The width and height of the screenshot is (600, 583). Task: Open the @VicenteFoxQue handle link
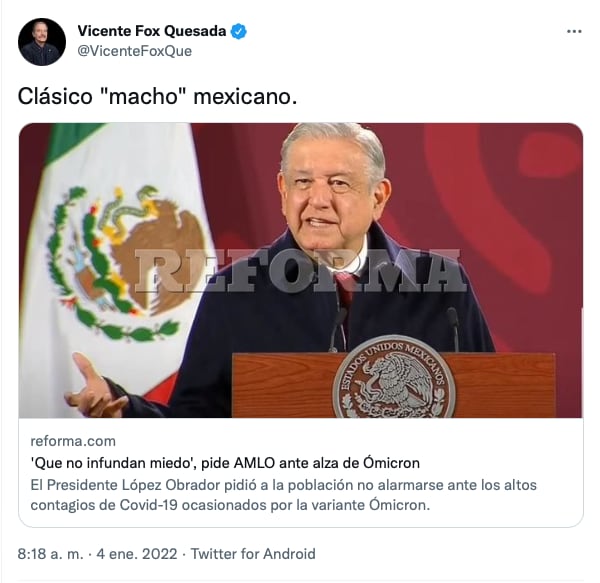[x=134, y=51]
